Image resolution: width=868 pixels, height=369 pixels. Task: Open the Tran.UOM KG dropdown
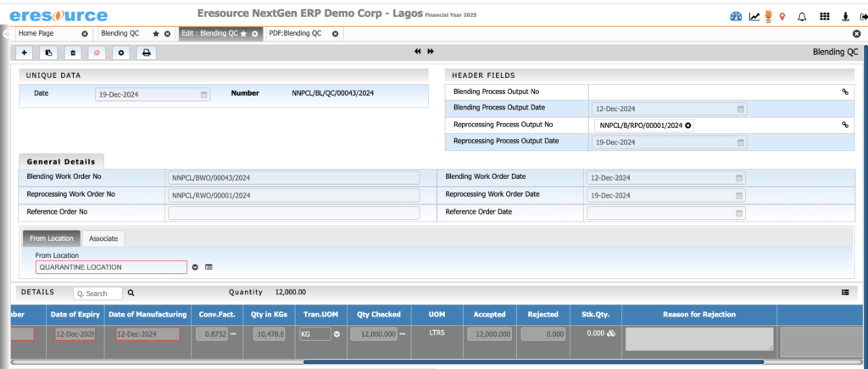click(x=337, y=334)
